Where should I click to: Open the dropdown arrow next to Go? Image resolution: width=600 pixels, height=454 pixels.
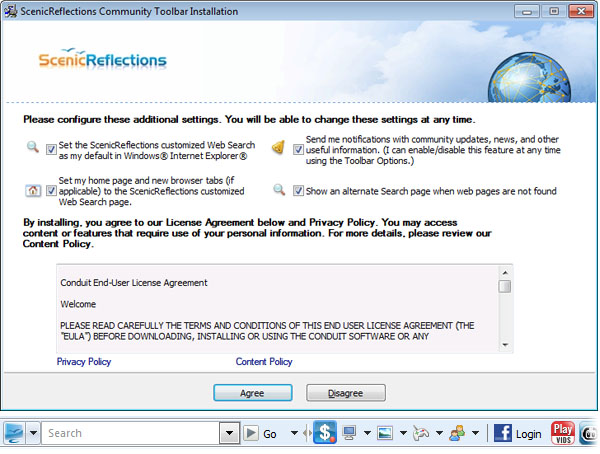(x=294, y=433)
